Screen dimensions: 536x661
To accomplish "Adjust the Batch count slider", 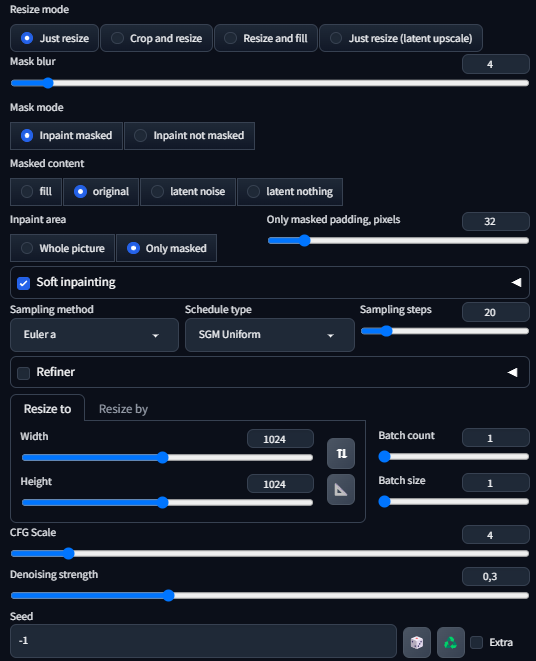I will coord(454,457).
